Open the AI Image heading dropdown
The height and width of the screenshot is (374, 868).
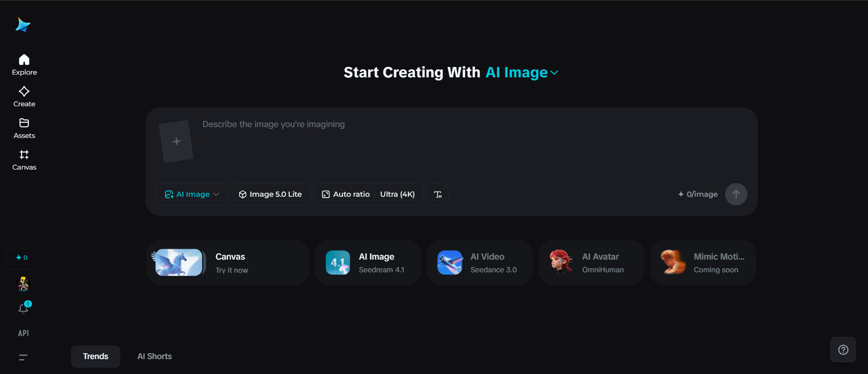click(x=522, y=72)
